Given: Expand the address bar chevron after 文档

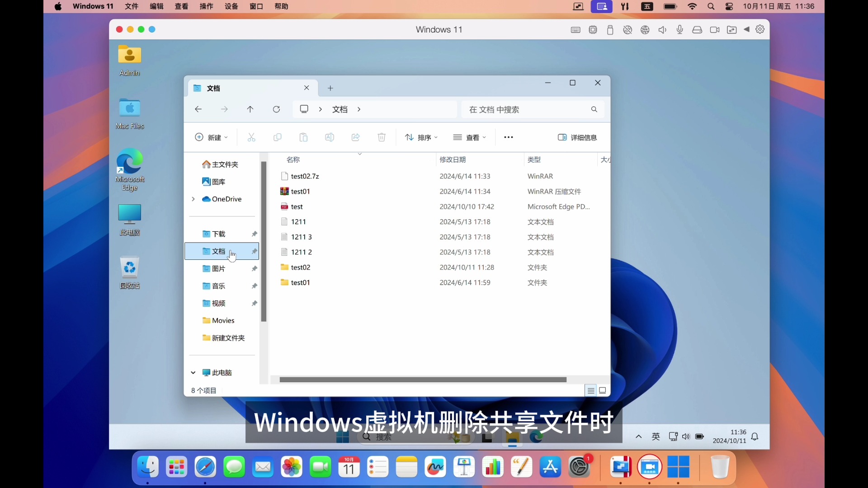Looking at the screenshot, I should click(359, 109).
